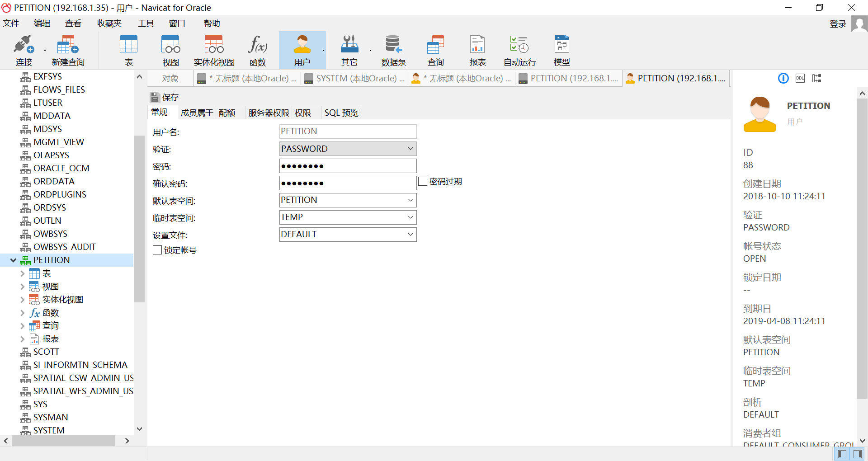Switch to SYSTEM (本地Oracle) tab

(355, 78)
